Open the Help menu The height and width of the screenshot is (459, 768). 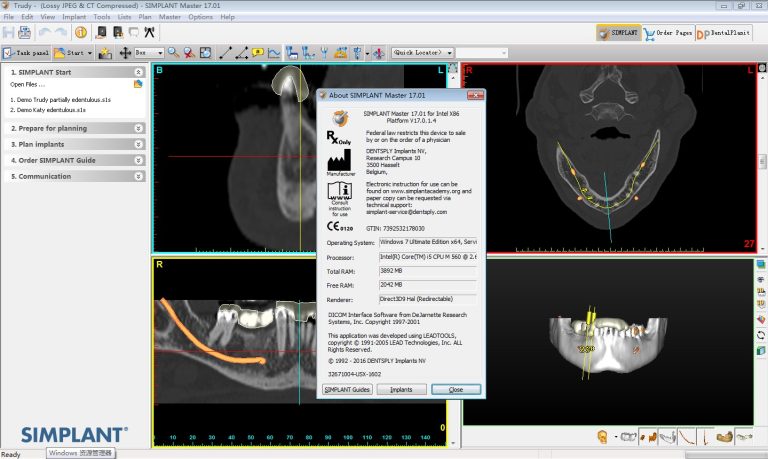[x=227, y=17]
